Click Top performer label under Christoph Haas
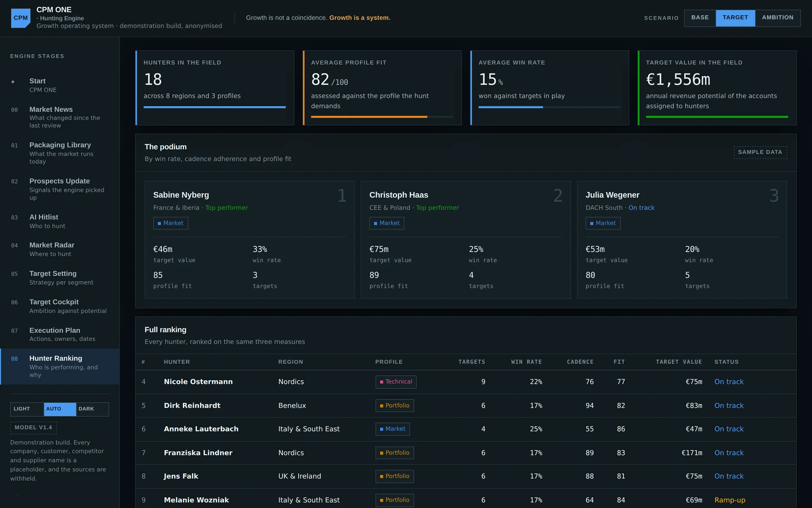This screenshot has height=508, width=812. (x=437, y=208)
